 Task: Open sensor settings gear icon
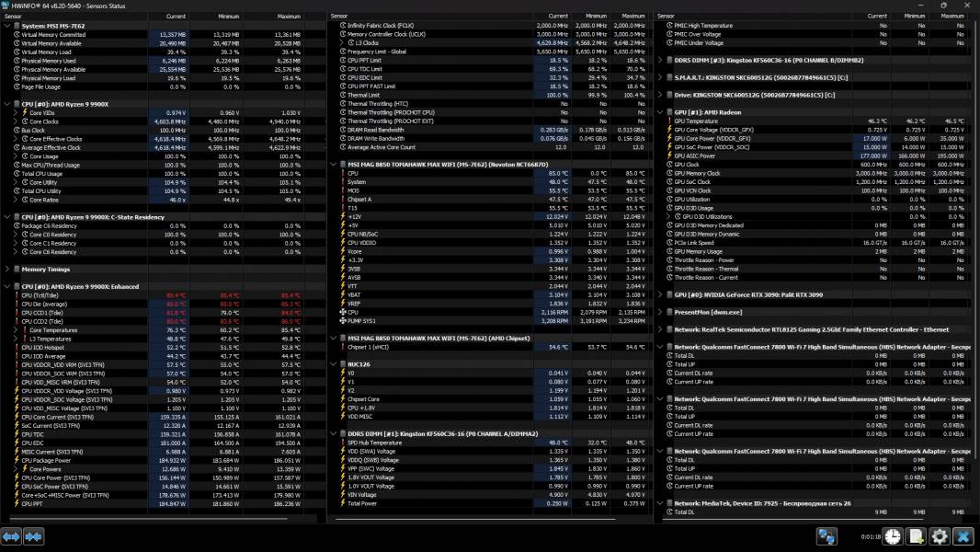pos(940,536)
